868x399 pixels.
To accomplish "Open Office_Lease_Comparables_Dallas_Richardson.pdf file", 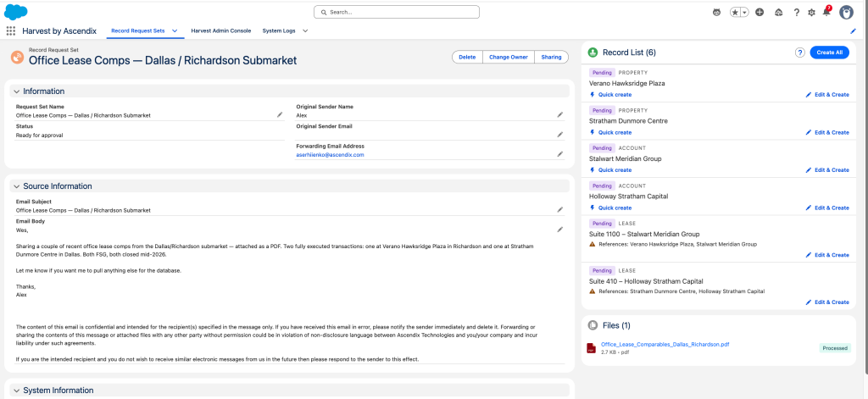I will (665, 344).
